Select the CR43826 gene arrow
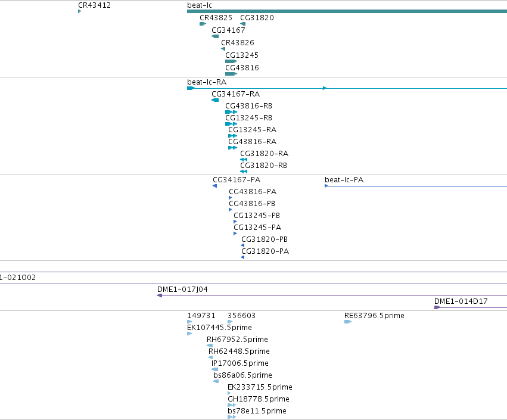This screenshot has width=507, height=420. click(223, 49)
